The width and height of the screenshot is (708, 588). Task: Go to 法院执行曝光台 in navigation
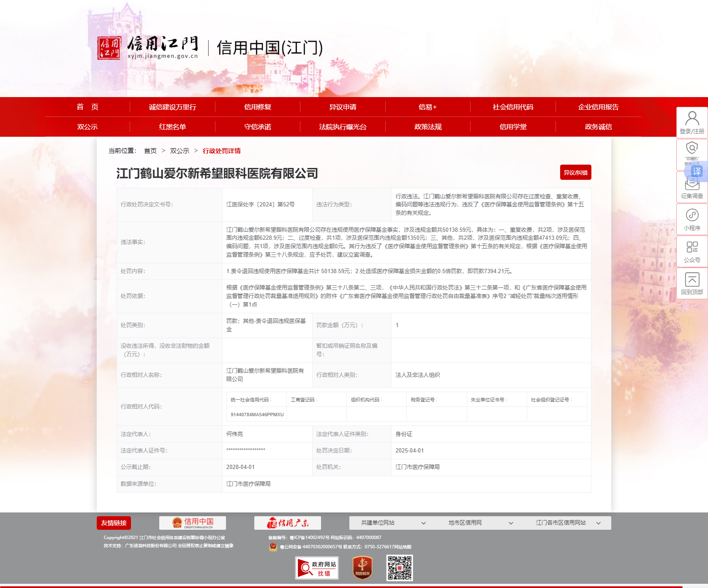343,127
